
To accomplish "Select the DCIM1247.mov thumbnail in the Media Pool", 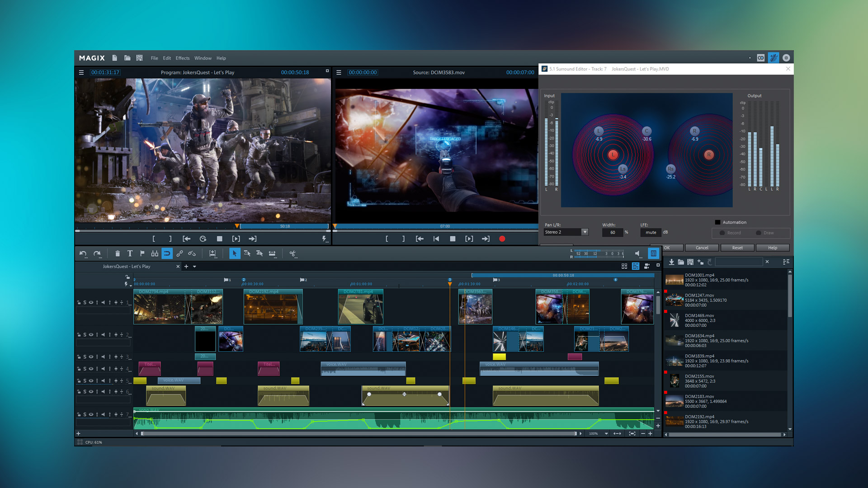I will pos(675,300).
